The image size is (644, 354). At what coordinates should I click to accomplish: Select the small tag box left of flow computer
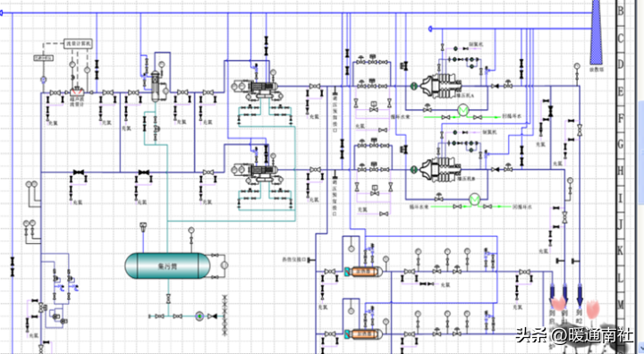(44, 58)
